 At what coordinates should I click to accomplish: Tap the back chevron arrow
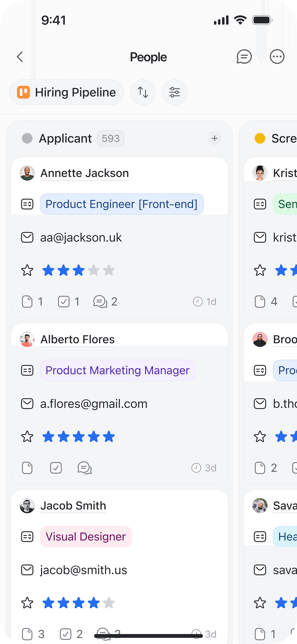coord(20,57)
